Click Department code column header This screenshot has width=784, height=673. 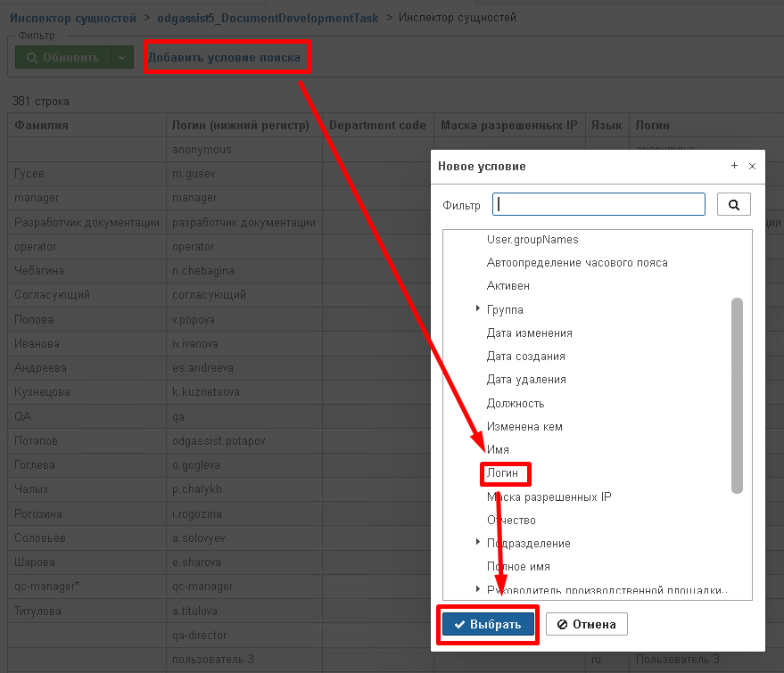tap(378, 125)
